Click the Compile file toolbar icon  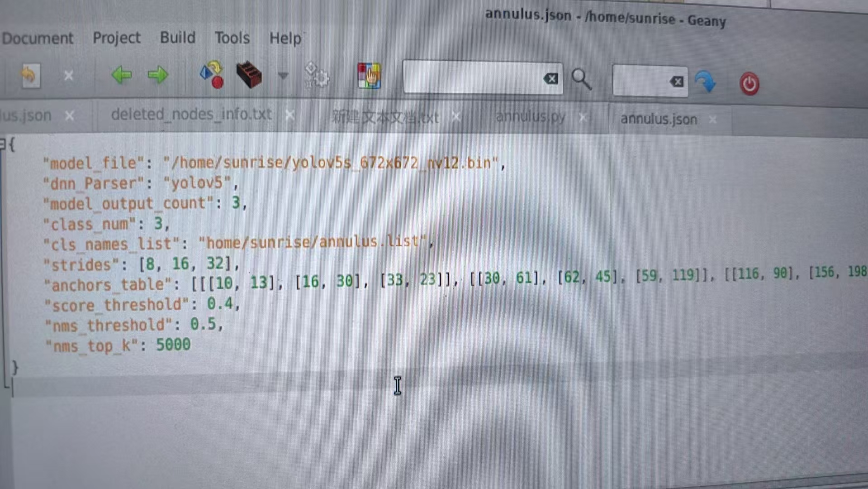pyautogui.click(x=212, y=75)
